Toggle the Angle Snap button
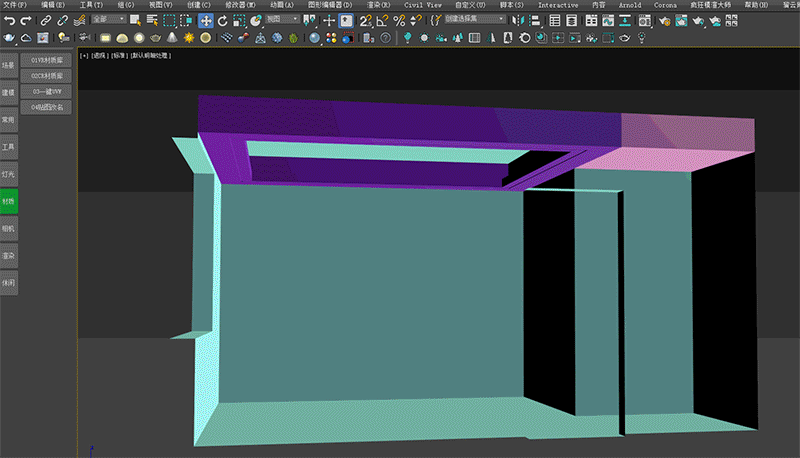 coord(381,20)
